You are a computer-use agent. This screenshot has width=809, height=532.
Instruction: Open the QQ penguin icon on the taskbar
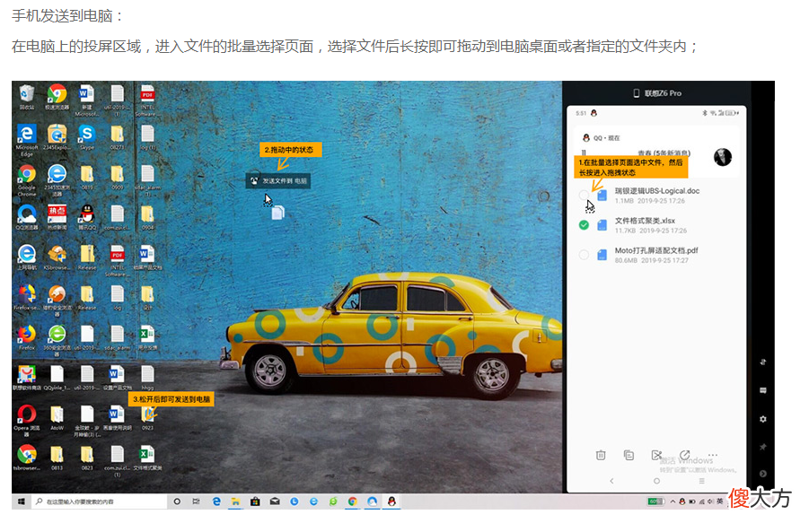pos(391,501)
